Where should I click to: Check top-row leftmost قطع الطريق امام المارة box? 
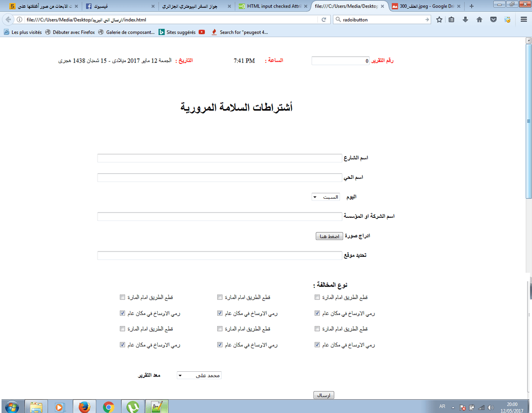(122, 297)
